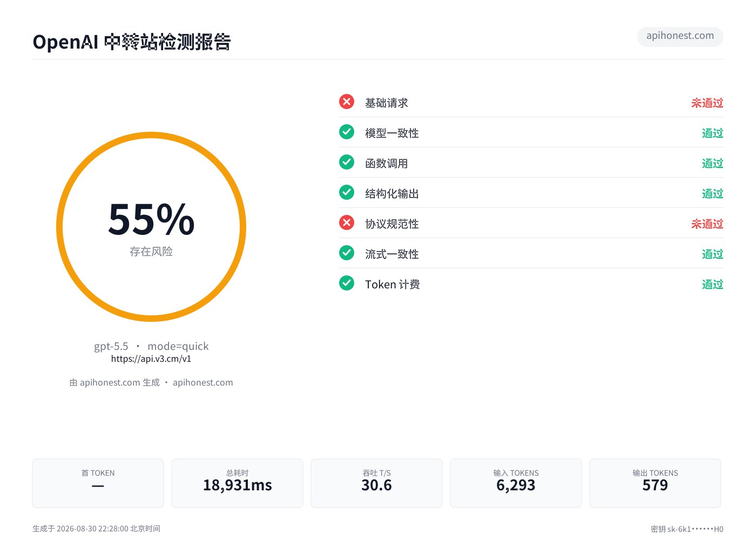Image resolution: width=756 pixels, height=540 pixels.
Task: Click the 55% score ring gauge
Action: (x=151, y=227)
